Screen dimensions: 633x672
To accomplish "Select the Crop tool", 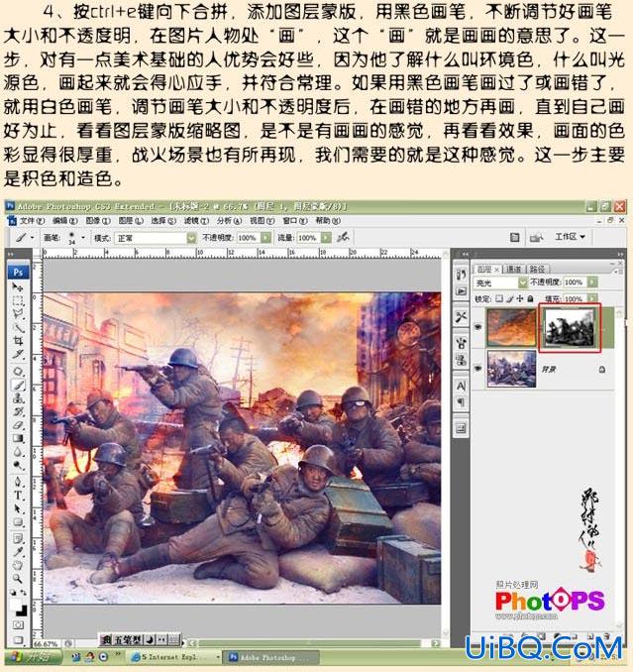I will (x=18, y=341).
